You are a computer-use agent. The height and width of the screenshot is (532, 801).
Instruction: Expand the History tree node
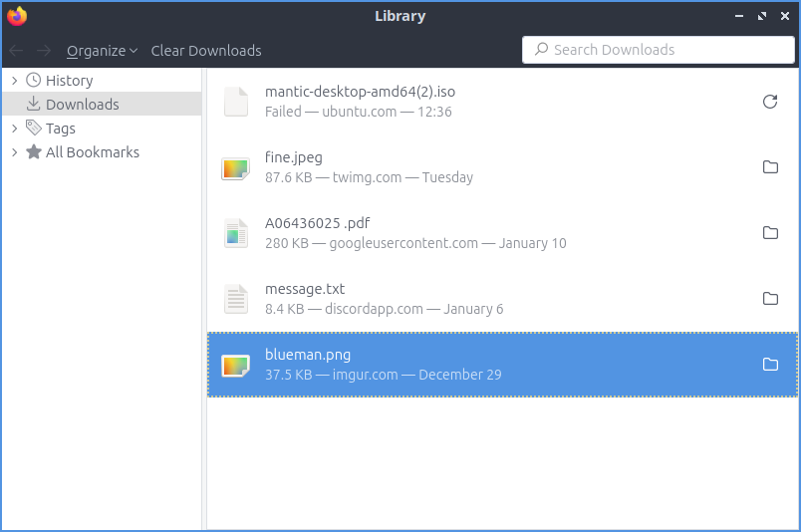pyautogui.click(x=14, y=81)
